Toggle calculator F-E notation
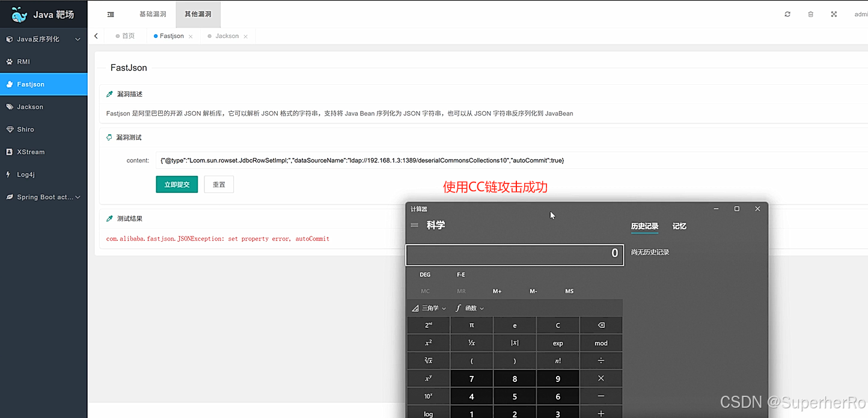The width and height of the screenshot is (868, 418). click(x=461, y=275)
